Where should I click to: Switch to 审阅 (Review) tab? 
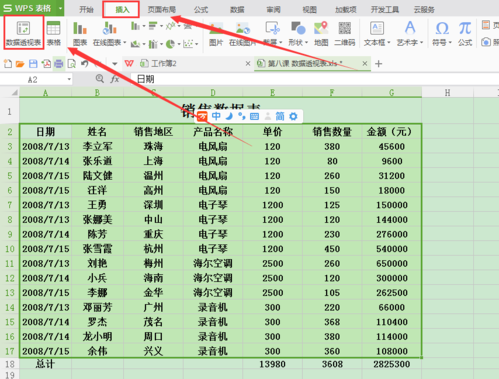[273, 9]
